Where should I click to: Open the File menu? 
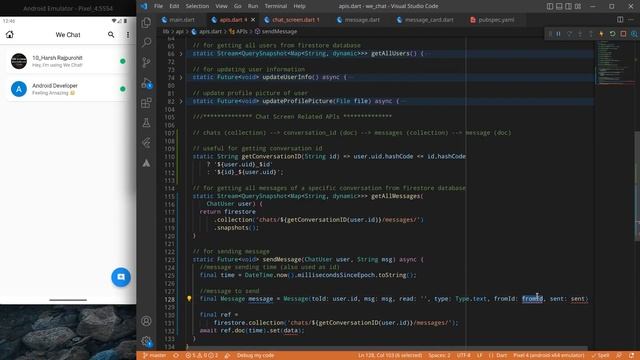tap(158, 6)
